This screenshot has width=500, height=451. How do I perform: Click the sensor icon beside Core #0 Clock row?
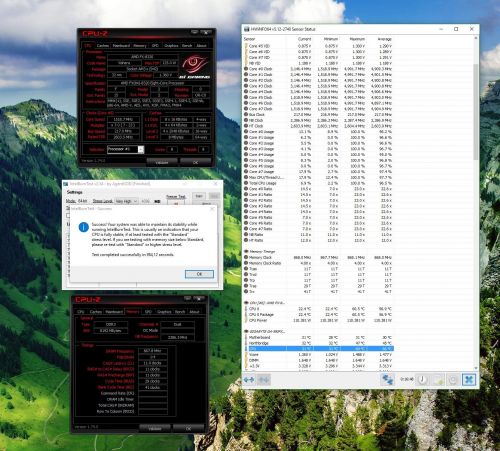[246, 69]
